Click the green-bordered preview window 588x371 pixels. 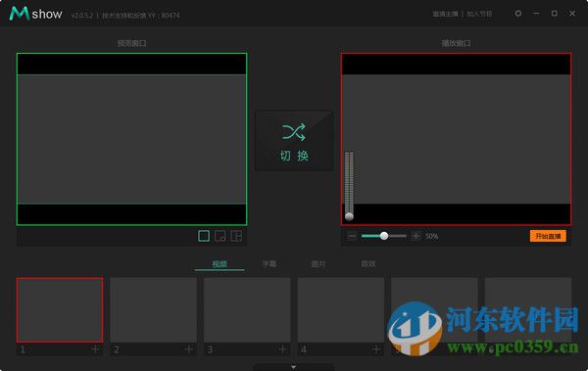pos(131,139)
